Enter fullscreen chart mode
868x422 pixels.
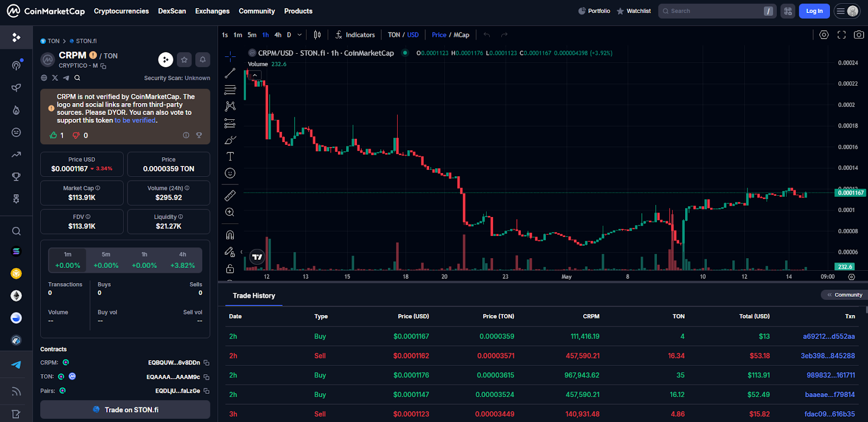click(841, 35)
